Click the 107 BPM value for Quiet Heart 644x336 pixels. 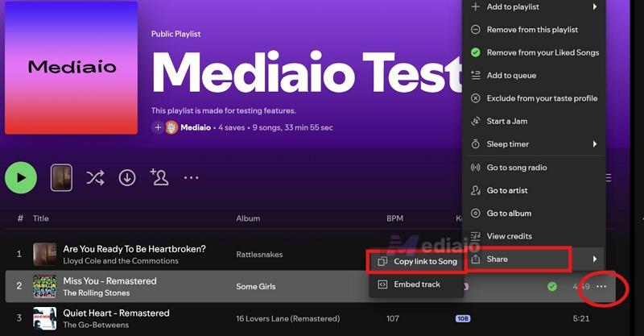pyautogui.click(x=393, y=318)
